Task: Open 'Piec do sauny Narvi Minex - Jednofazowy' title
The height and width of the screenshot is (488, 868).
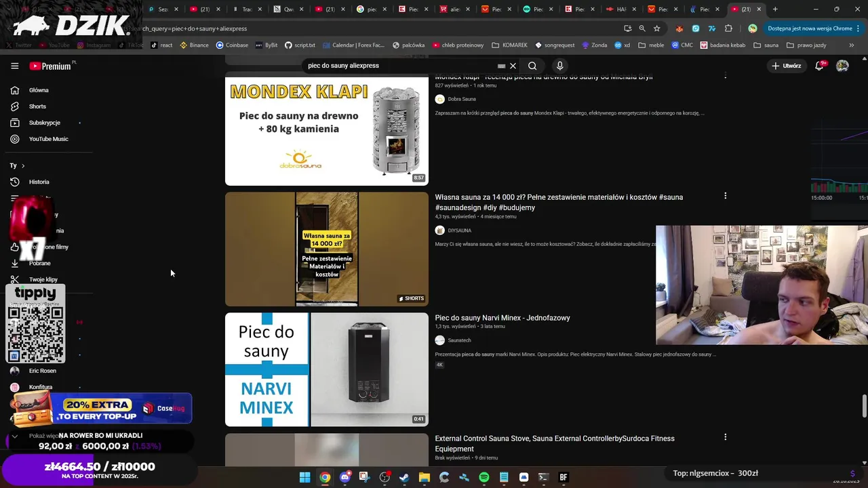Action: pos(502,318)
